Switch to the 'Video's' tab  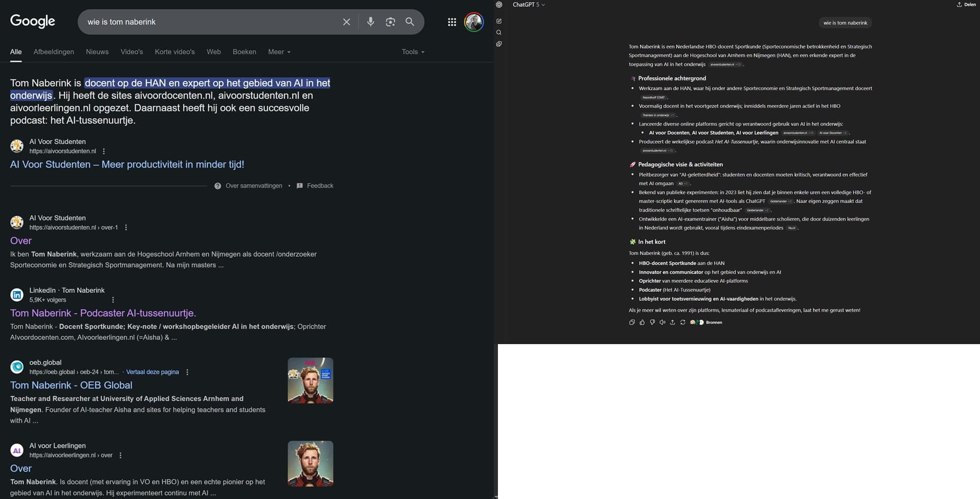click(132, 52)
